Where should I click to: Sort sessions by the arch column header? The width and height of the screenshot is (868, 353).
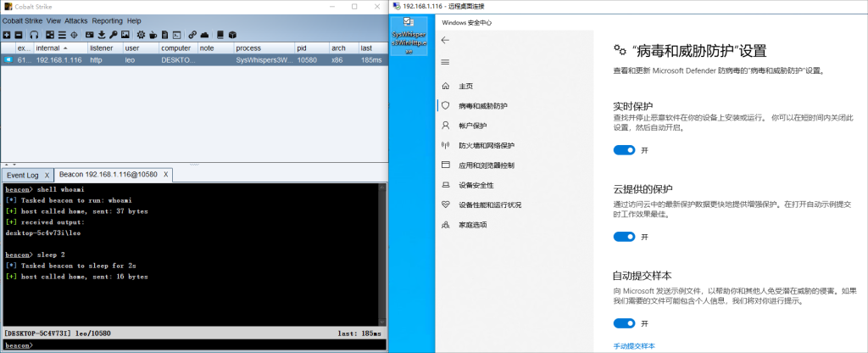click(x=344, y=48)
